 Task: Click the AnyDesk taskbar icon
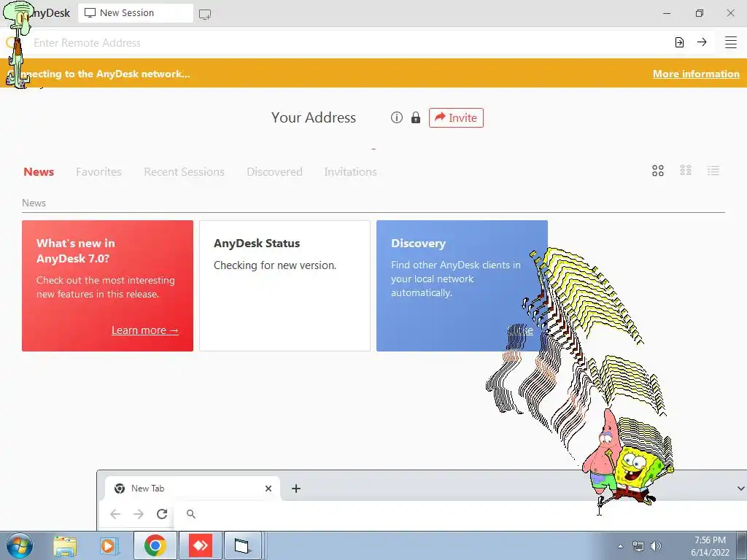click(201, 545)
